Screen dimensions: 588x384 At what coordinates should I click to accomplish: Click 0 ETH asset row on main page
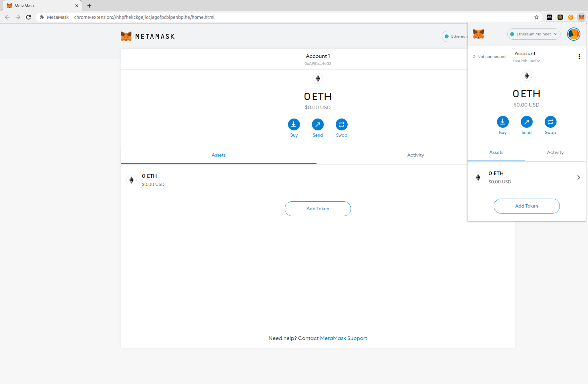click(294, 180)
